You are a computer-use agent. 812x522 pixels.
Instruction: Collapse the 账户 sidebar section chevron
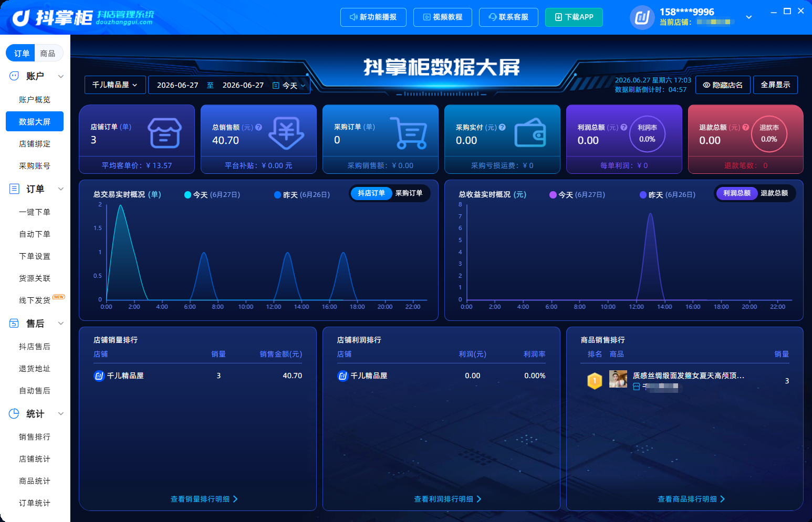click(61, 76)
